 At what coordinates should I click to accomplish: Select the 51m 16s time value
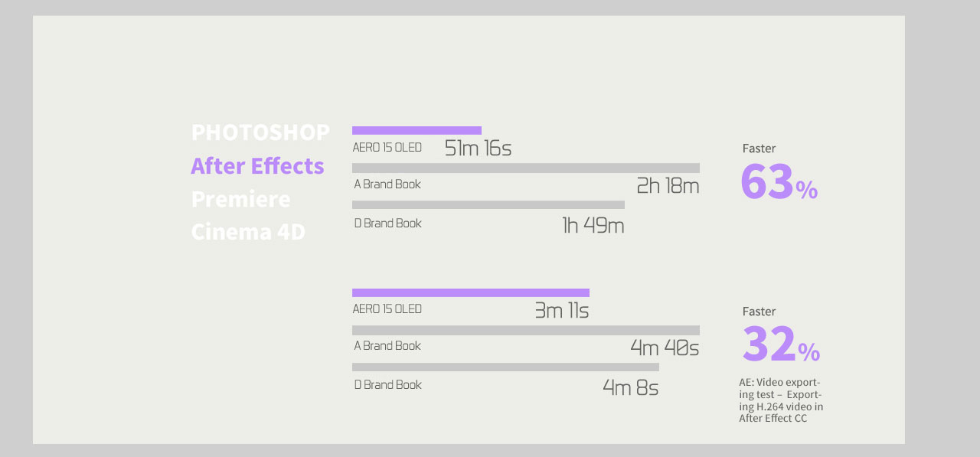tap(478, 149)
